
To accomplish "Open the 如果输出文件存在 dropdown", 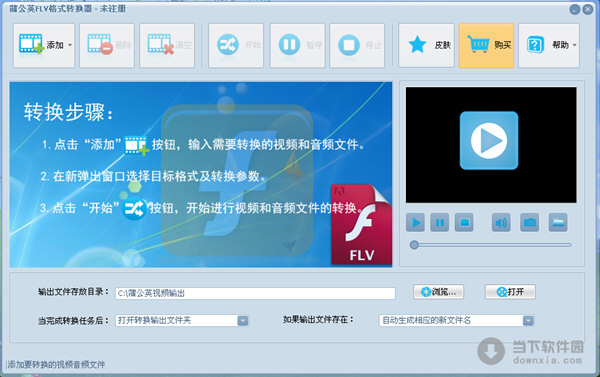I will [457, 320].
